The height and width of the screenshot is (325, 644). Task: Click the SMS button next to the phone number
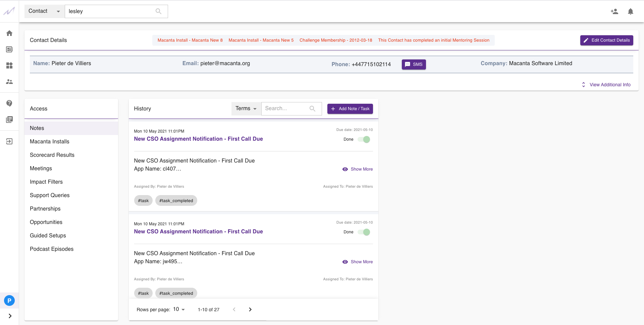414,64
